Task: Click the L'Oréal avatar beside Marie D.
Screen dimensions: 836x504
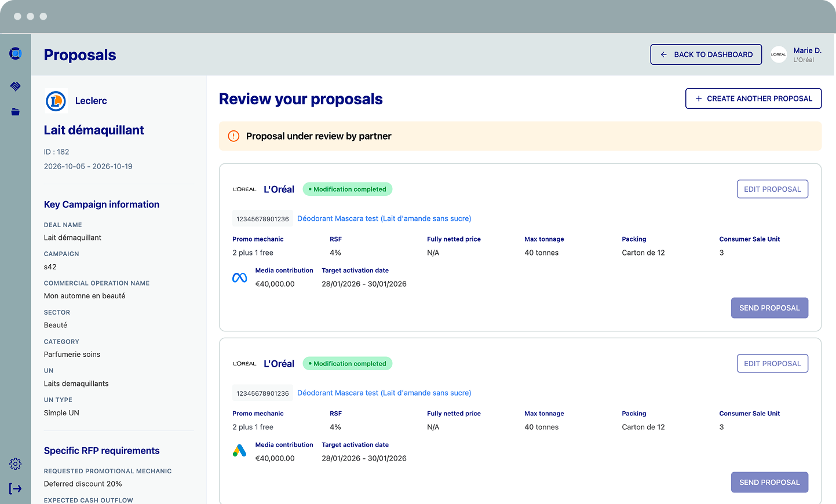Action: click(x=779, y=54)
